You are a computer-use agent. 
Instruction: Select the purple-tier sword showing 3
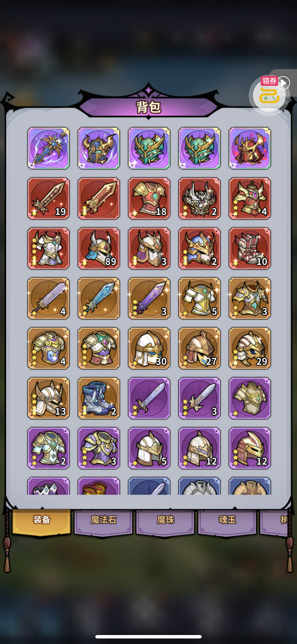[200, 398]
